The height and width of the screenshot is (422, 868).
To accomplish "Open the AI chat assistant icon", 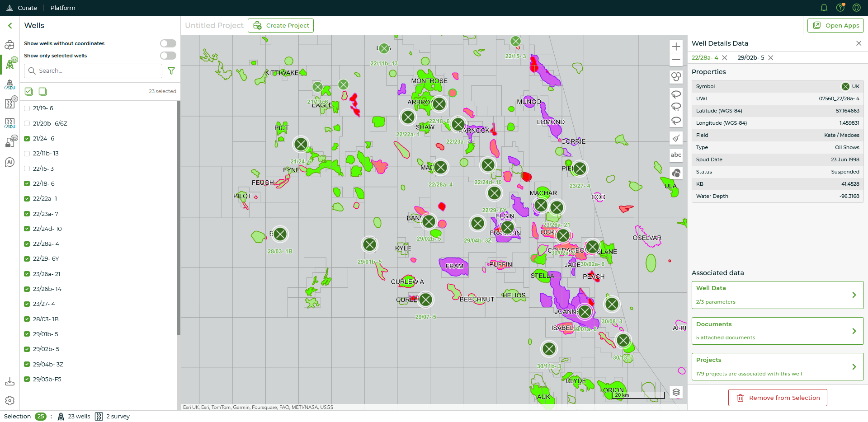I will click(x=9, y=162).
